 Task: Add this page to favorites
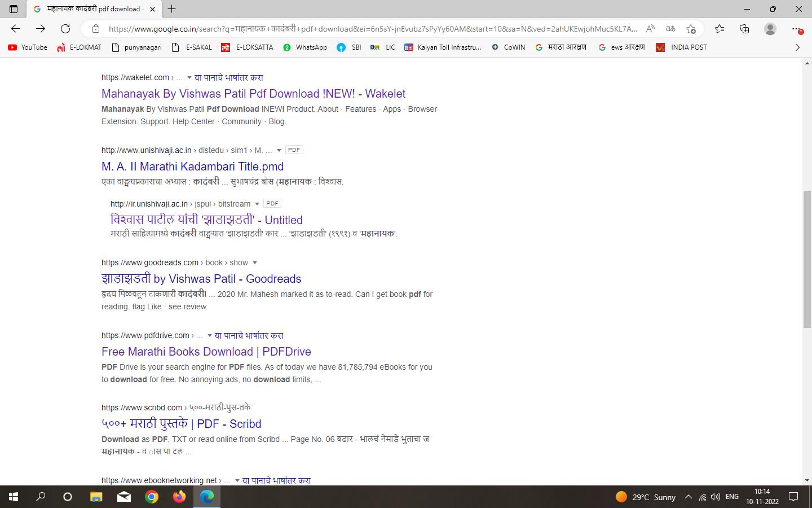[x=691, y=29]
